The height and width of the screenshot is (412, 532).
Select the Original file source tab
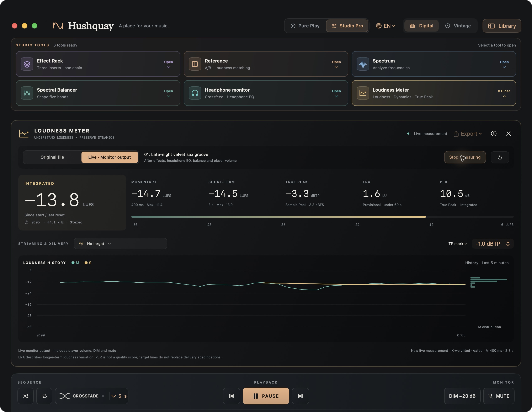point(52,157)
